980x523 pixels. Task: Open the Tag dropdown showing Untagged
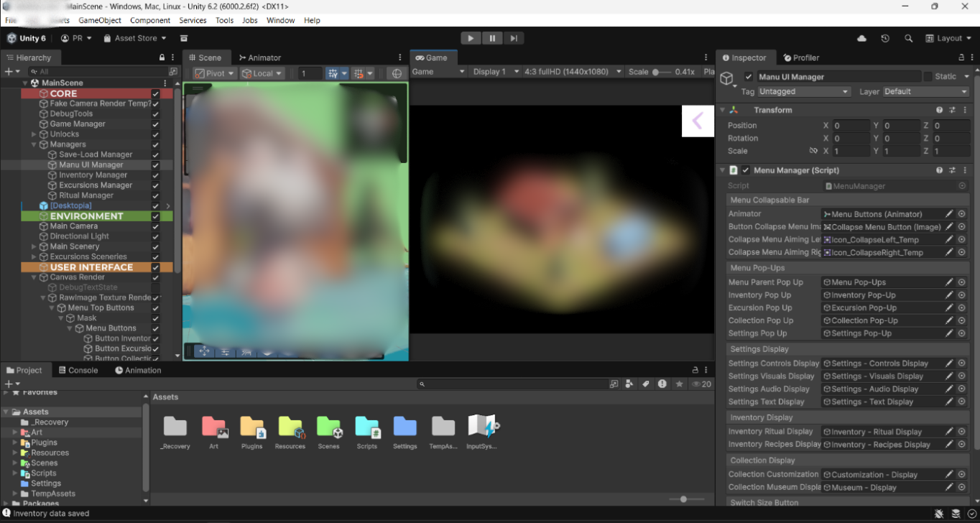coord(804,92)
